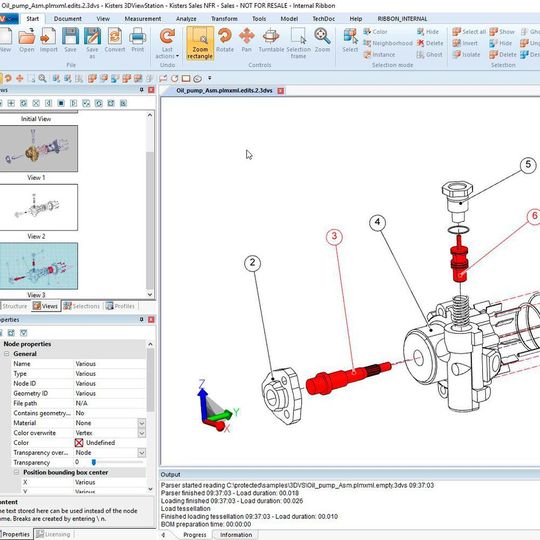Select the Rotate control
Image resolution: width=540 pixels, height=540 pixels.
[x=225, y=40]
